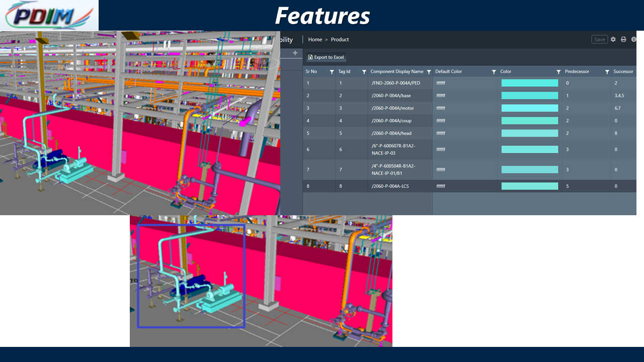
Task: Click Export to Excel button
Action: coord(326,57)
